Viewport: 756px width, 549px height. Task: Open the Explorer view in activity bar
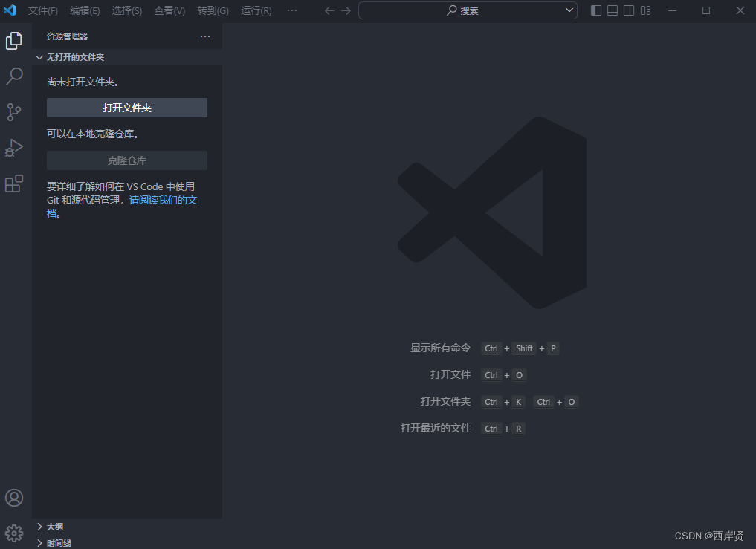point(14,41)
